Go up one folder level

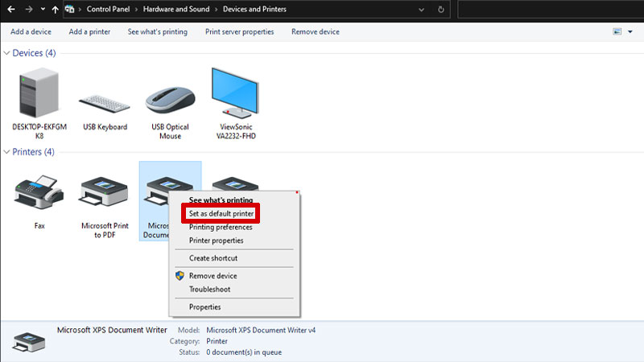click(55, 9)
